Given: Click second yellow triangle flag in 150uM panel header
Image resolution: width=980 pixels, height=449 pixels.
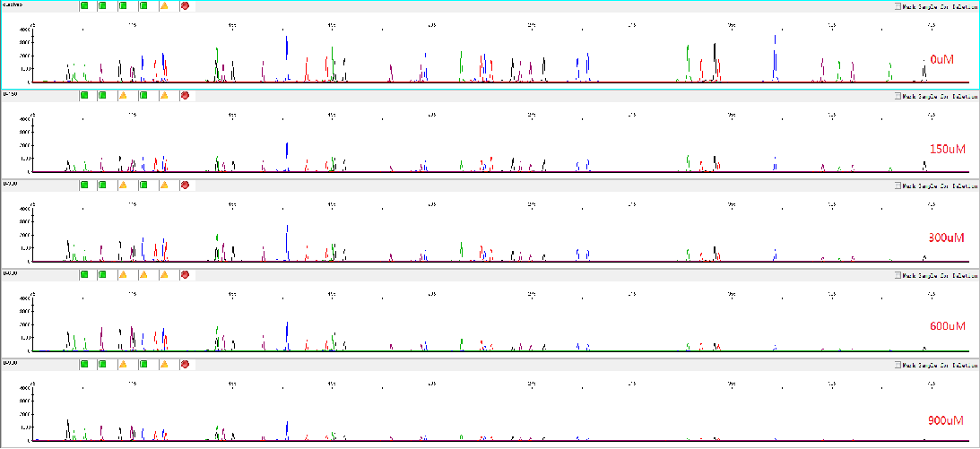Looking at the screenshot, I should (x=164, y=96).
